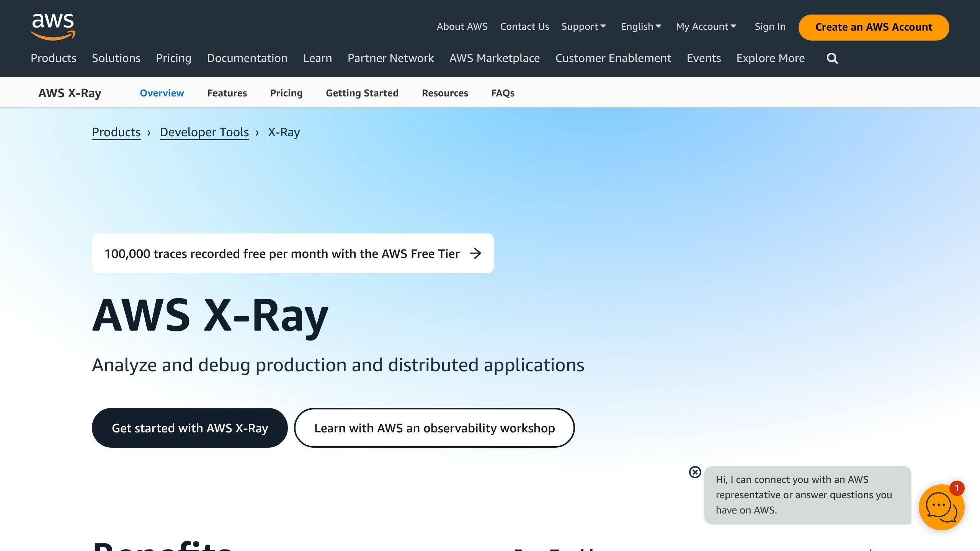Switch to the Features tab
This screenshot has height=551, width=980.
[x=227, y=93]
